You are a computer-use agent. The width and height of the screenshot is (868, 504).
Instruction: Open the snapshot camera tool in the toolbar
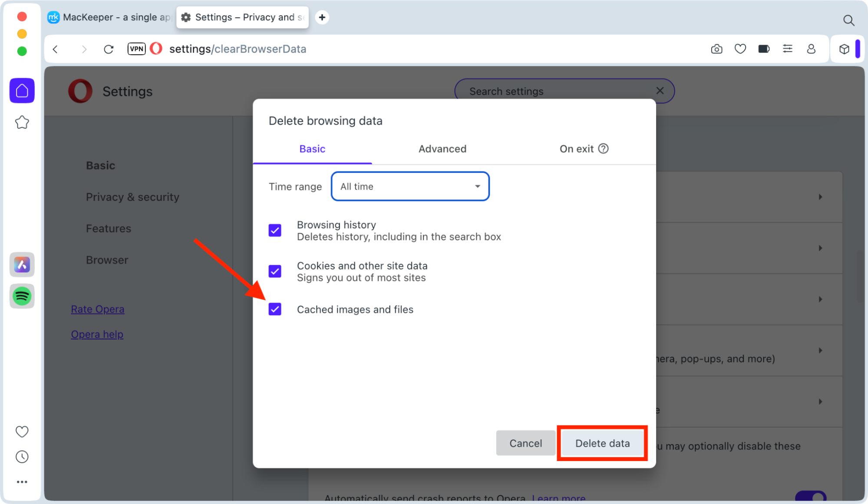[x=716, y=49]
